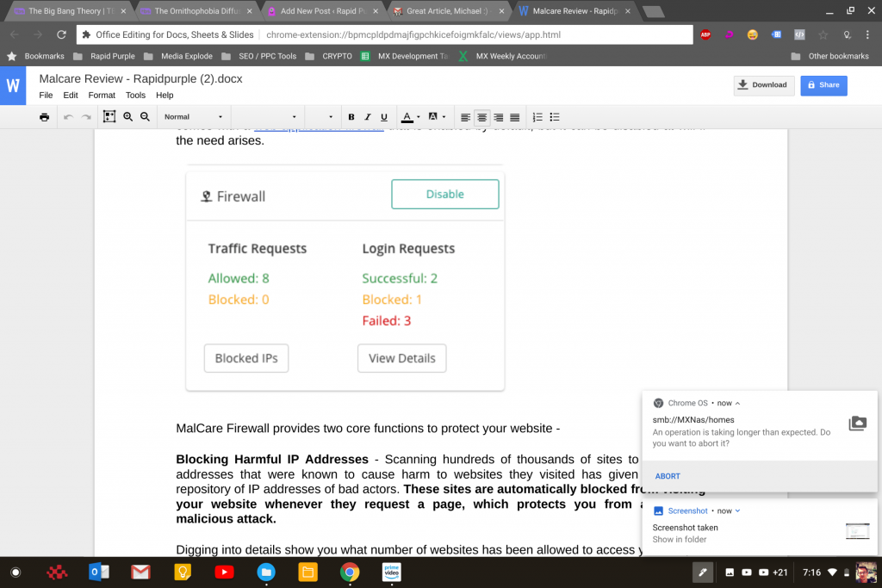
Task: Open the Format menu
Action: [x=102, y=95]
